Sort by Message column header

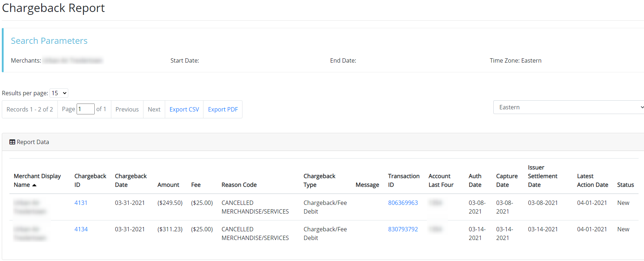[x=367, y=185]
